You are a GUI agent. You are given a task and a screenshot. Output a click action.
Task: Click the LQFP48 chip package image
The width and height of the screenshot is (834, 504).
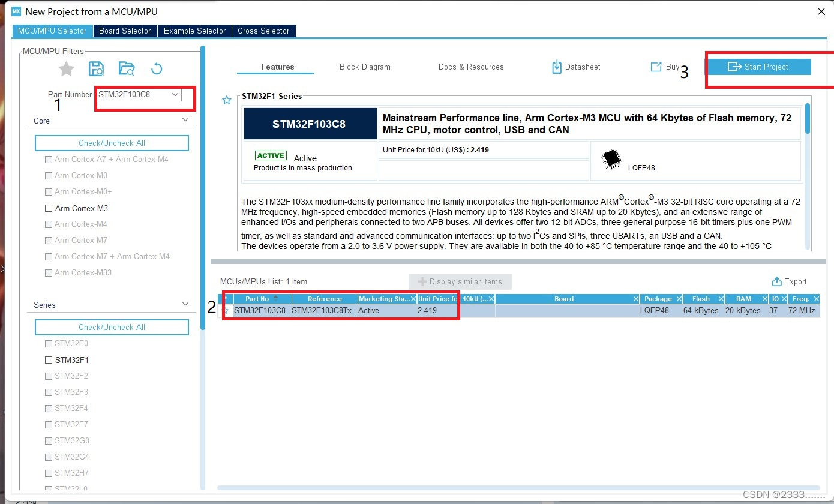click(611, 158)
